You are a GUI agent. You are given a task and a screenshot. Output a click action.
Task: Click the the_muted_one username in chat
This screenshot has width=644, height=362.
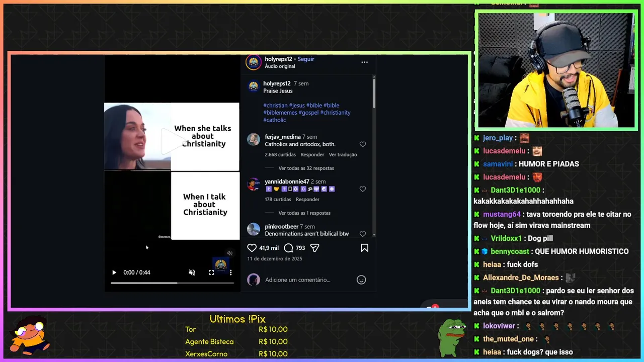[x=508, y=339]
